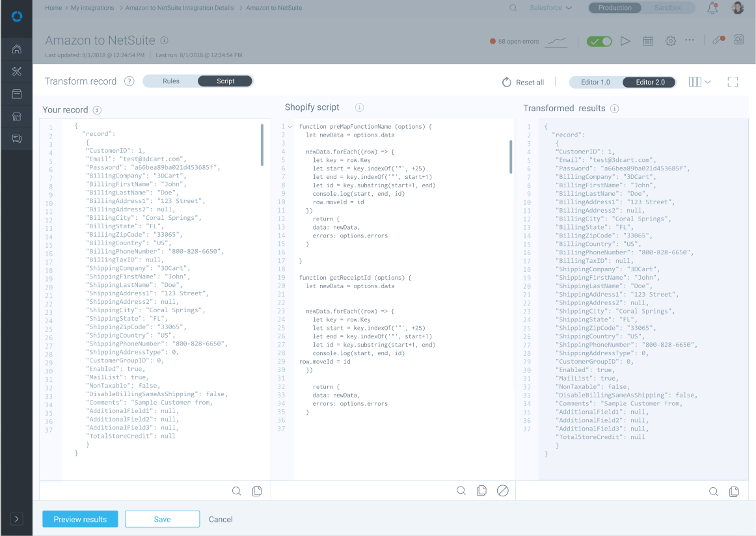The image size is (756, 536).
Task: Search within the Transformed results panel
Action: (x=713, y=492)
